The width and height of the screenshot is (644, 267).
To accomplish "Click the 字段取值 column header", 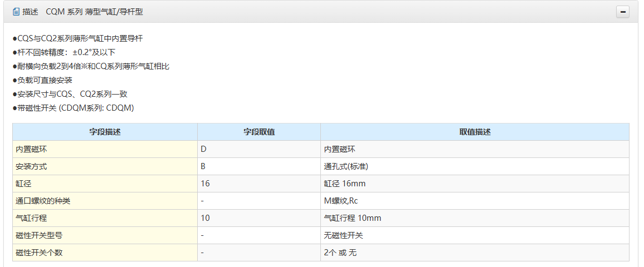I will point(259,132).
